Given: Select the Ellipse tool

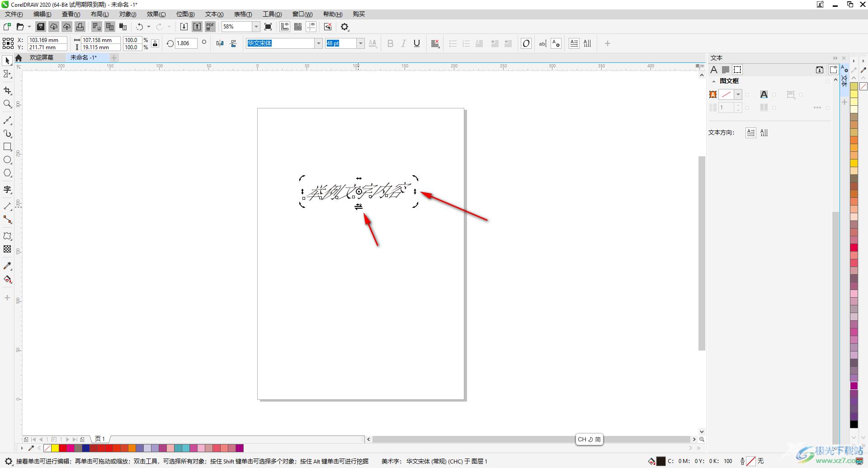Looking at the screenshot, I should (7, 160).
